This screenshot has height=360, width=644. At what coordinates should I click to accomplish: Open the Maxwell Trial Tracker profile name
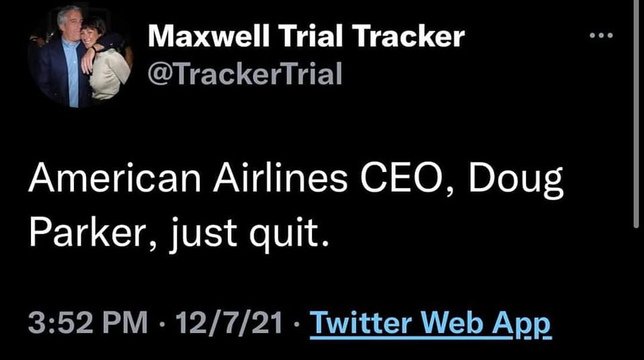[305, 37]
